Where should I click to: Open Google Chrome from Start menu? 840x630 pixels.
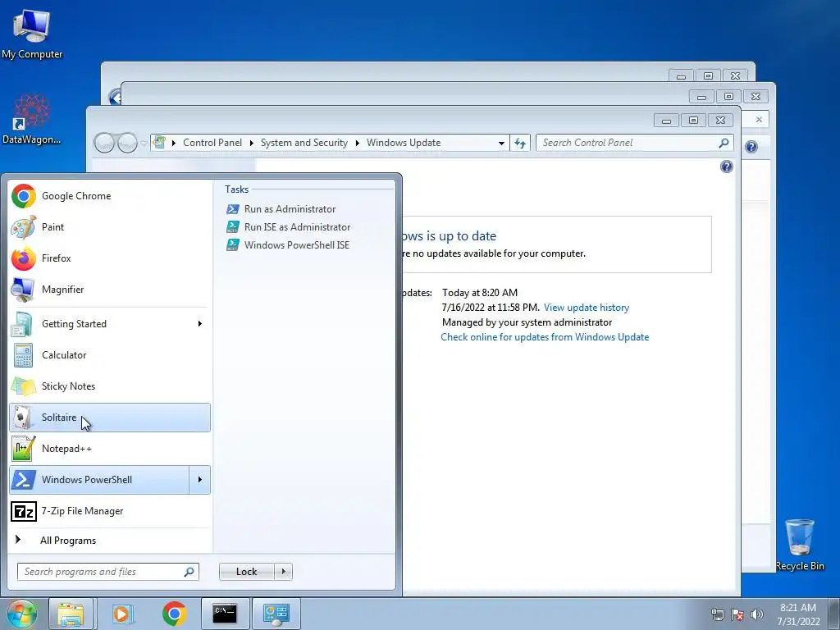110,196
